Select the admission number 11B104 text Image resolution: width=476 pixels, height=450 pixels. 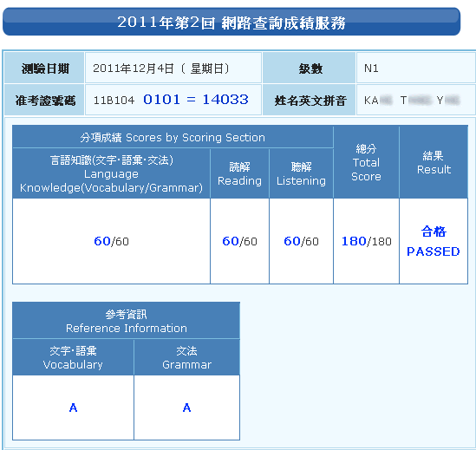pyautogui.click(x=114, y=101)
